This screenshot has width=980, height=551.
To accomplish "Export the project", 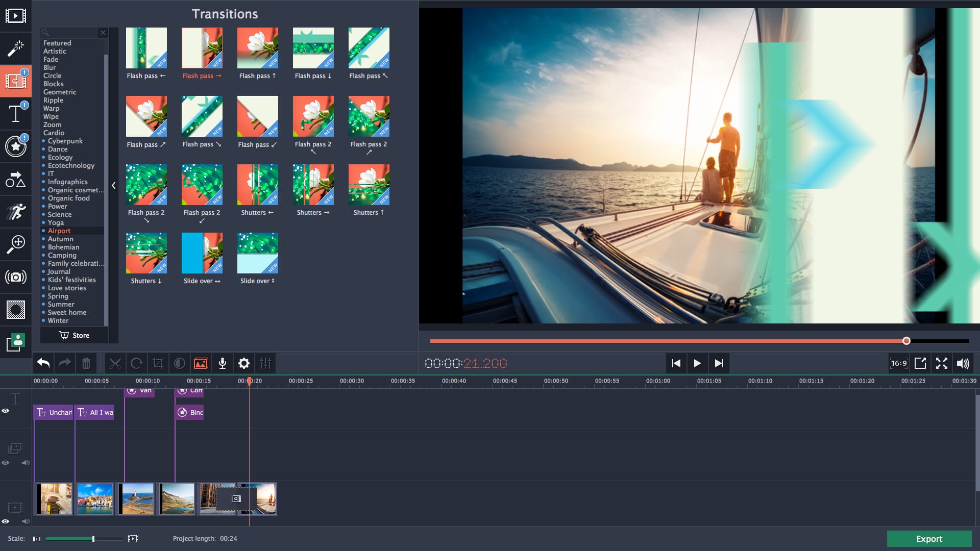I will (x=929, y=539).
